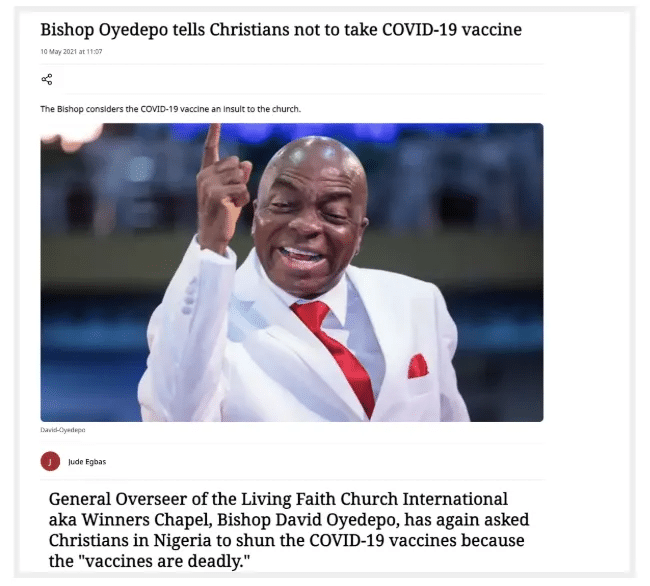Select the '10 May 2021 at 11:07' timestamp
650x586 pixels.
click(x=71, y=51)
